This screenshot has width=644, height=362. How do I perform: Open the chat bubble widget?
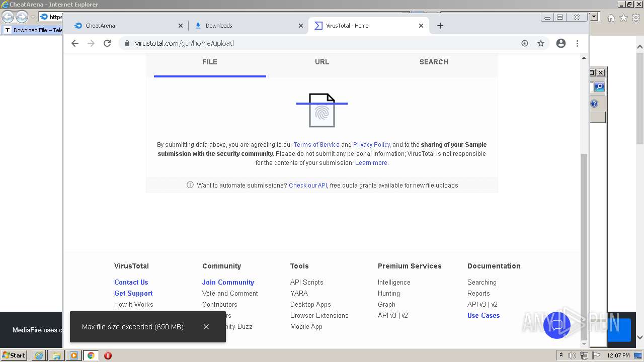pos(557,325)
